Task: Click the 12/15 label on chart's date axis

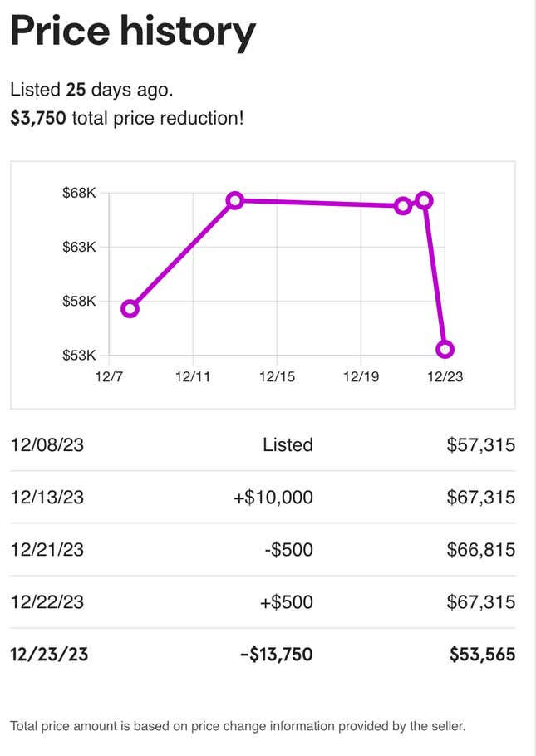Action: [277, 376]
